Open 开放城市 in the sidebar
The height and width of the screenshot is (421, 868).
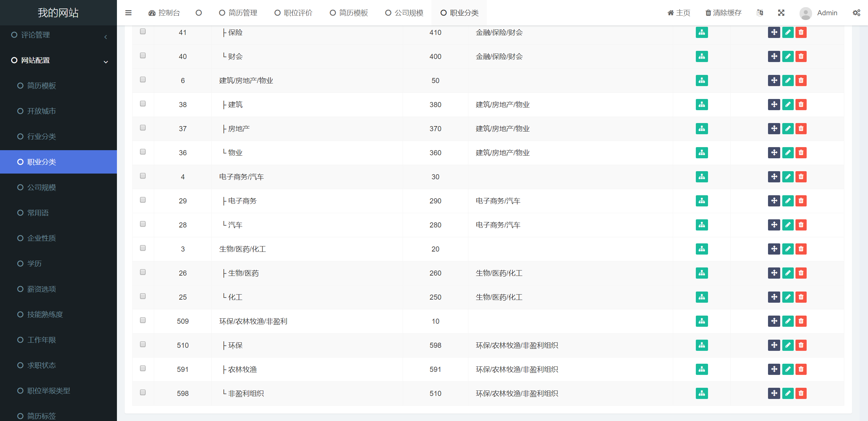pos(58,111)
